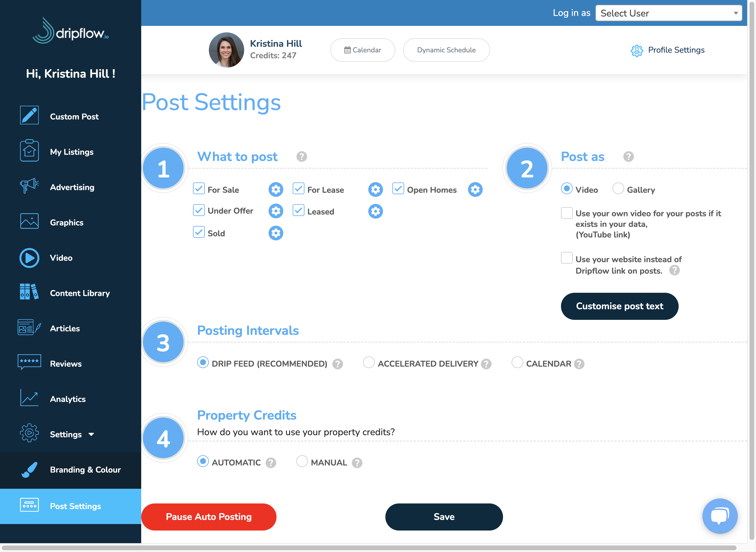Expand the Settings menu arrow
Image resolution: width=756 pixels, height=552 pixels.
pos(91,434)
